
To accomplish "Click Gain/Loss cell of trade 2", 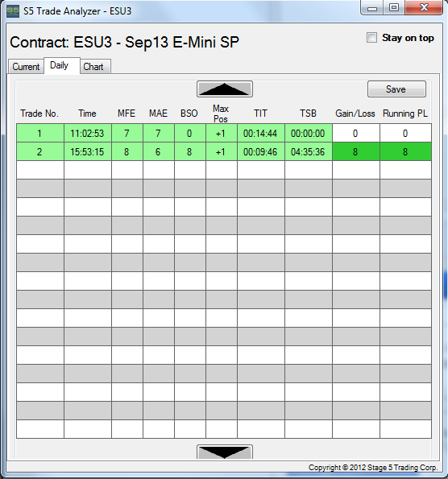I will tap(356, 152).
